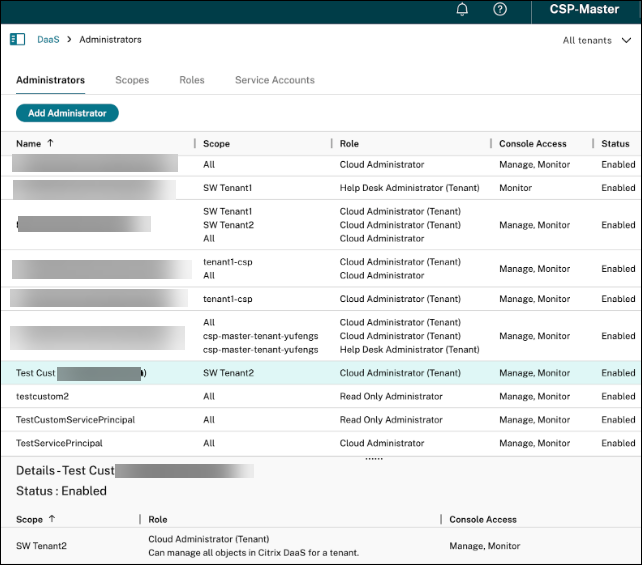Select the TestServicePrincipal row
Screen dimensions: 642x565
(x=59, y=443)
